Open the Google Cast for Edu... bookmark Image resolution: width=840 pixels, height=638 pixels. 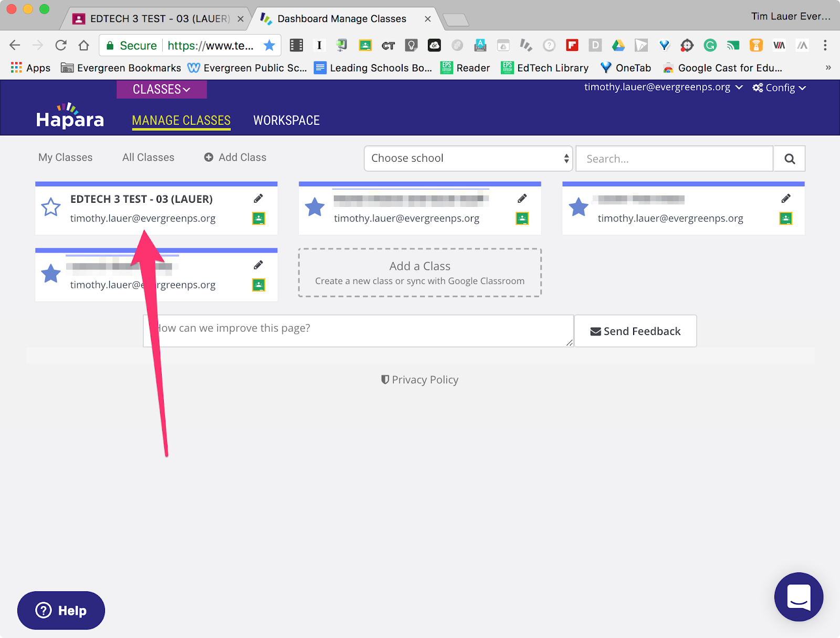(722, 68)
